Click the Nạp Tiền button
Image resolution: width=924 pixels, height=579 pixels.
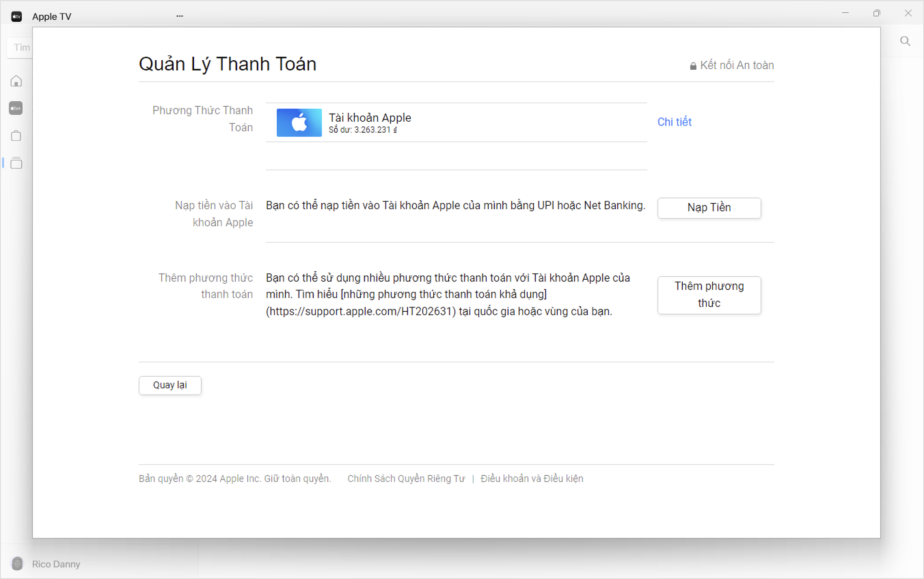coord(709,208)
